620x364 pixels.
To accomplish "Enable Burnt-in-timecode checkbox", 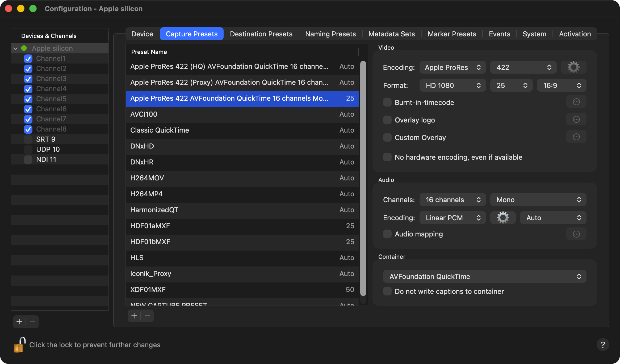I will [387, 102].
